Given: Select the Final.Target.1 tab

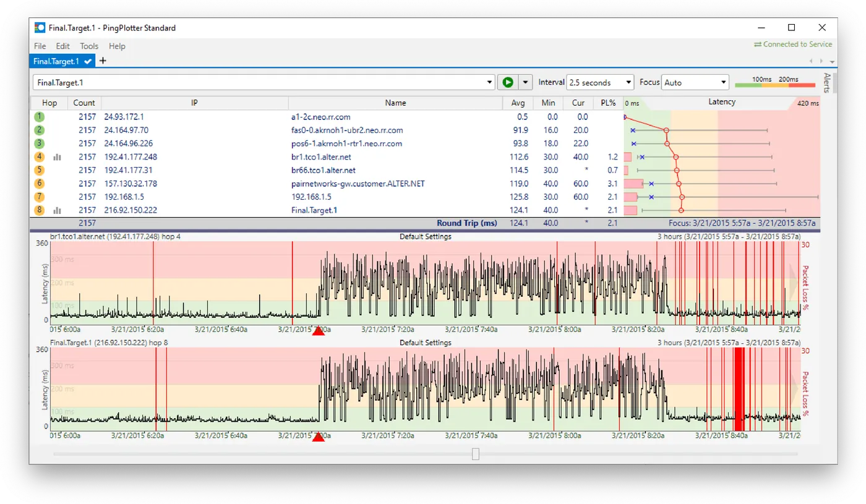Looking at the screenshot, I should 63,61.
